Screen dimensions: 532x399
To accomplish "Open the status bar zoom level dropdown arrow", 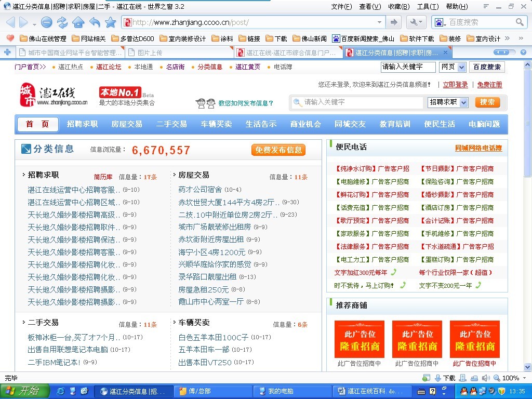I will pos(525,378).
